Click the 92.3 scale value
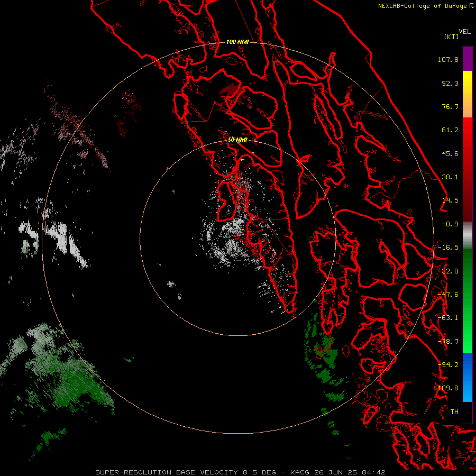476x476 pixels. pyautogui.click(x=450, y=83)
